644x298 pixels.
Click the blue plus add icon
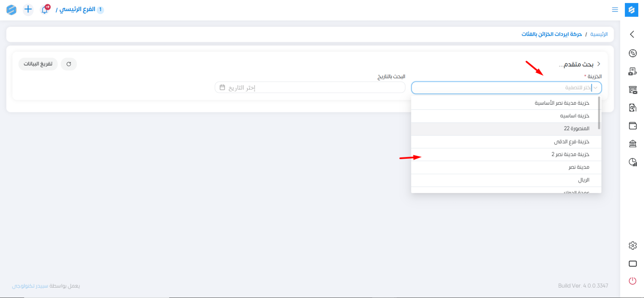(x=28, y=9)
